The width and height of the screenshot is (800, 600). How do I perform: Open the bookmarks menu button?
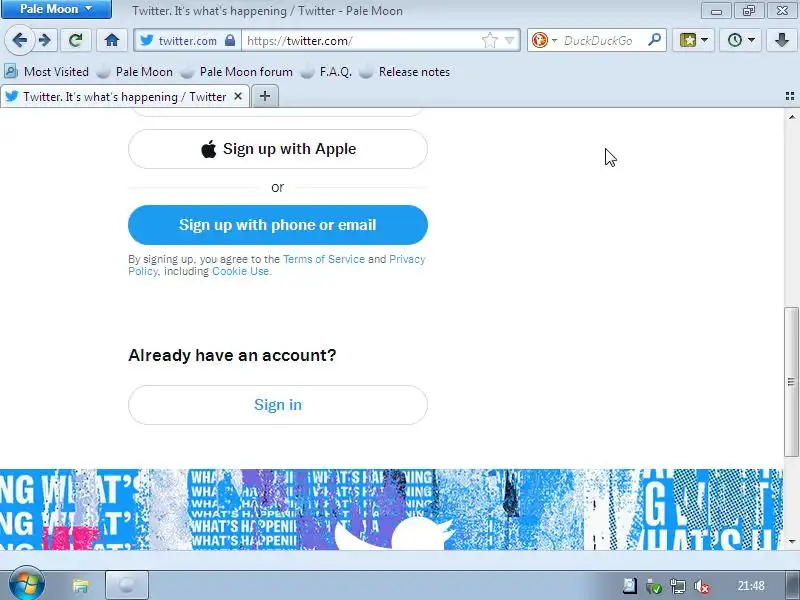point(688,40)
